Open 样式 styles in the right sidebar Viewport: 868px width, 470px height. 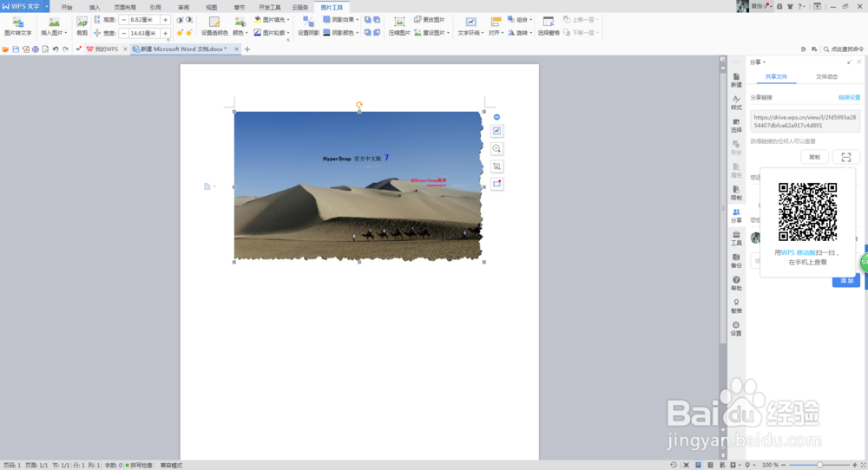[736, 103]
